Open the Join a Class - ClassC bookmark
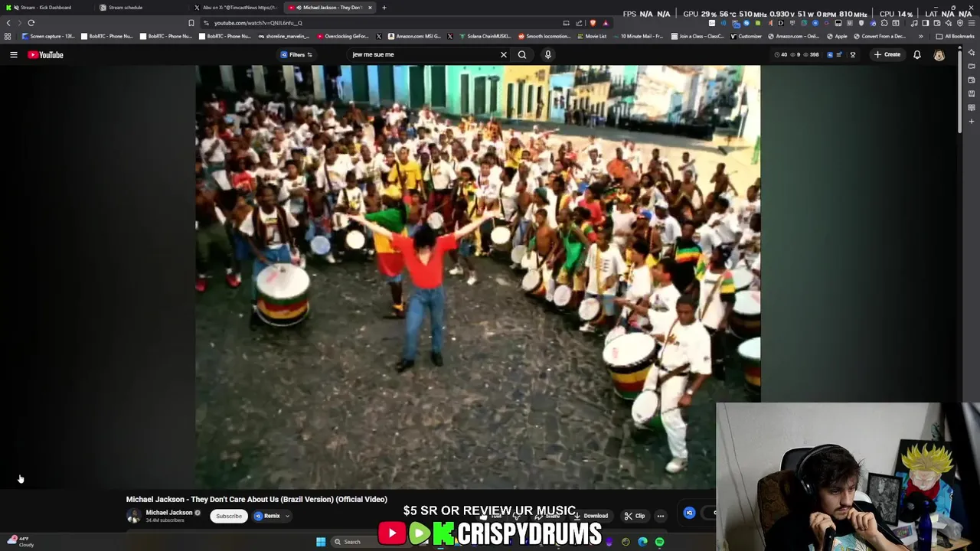 [697, 36]
